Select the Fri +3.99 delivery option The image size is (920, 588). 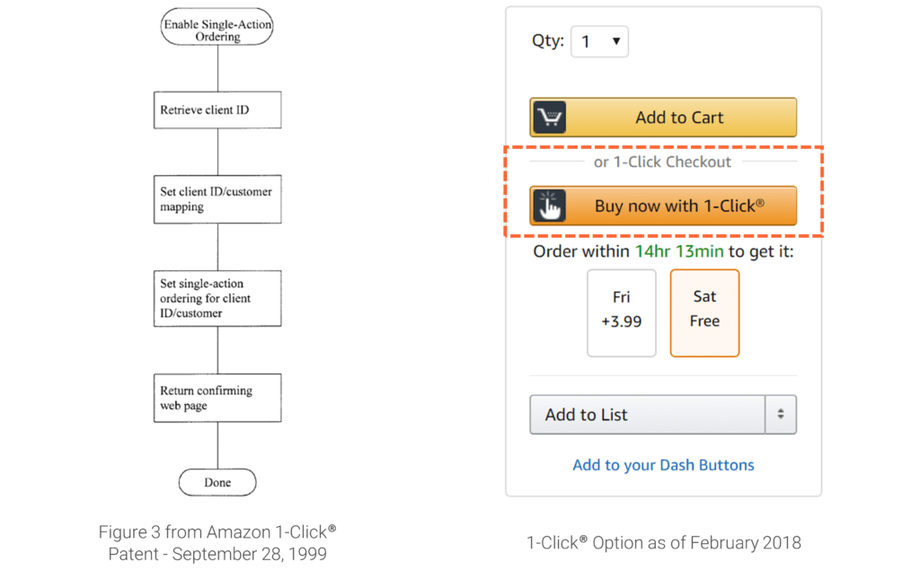click(622, 313)
